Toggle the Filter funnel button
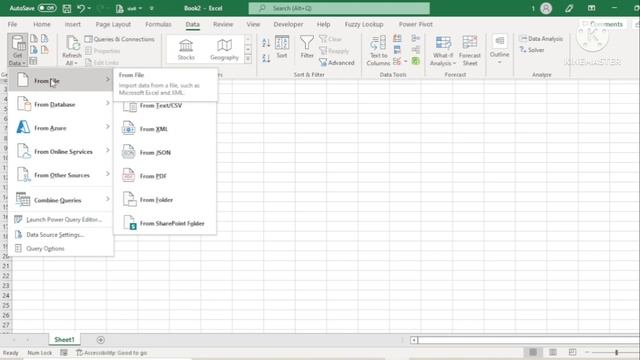The height and width of the screenshot is (360, 640). 307,47
